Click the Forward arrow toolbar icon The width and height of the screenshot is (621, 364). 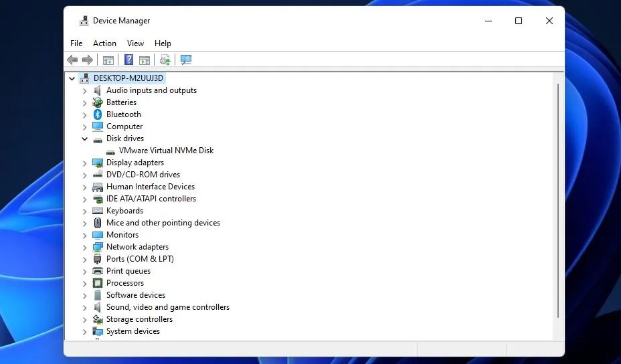88,60
